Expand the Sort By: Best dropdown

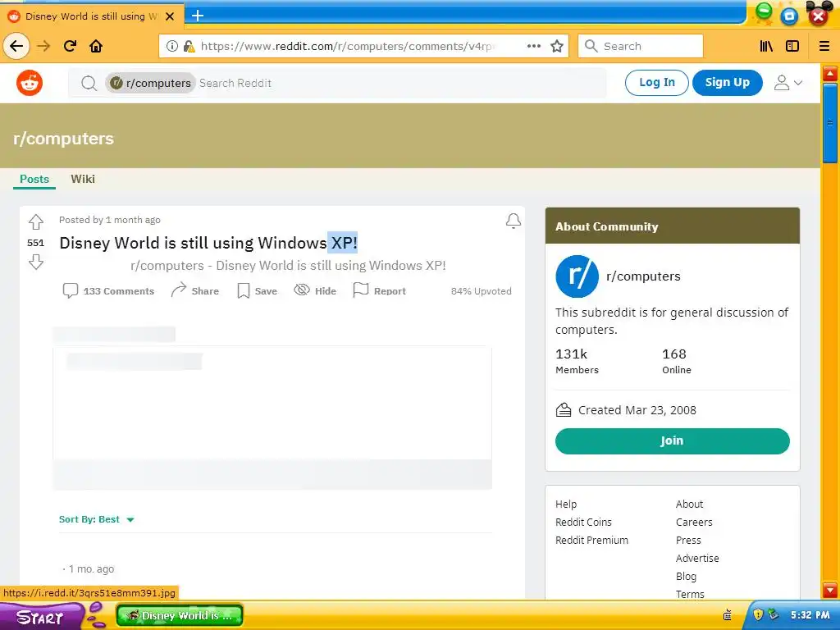[x=97, y=519]
